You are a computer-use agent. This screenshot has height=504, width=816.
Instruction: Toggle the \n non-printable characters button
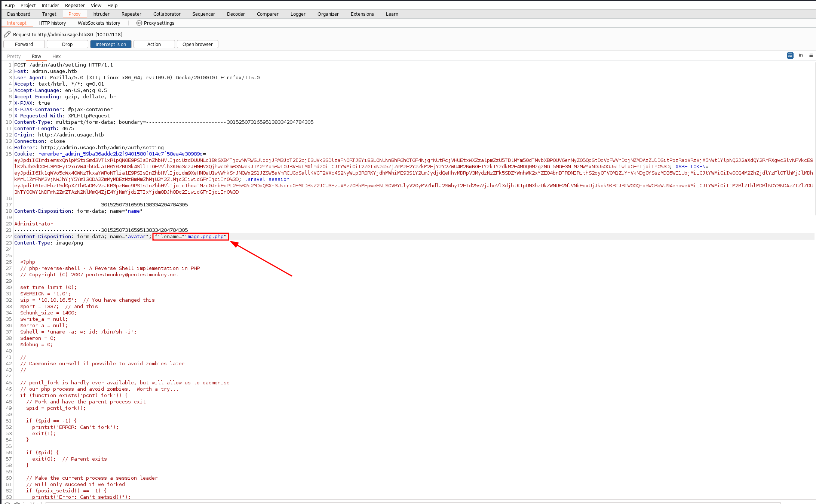(x=801, y=55)
